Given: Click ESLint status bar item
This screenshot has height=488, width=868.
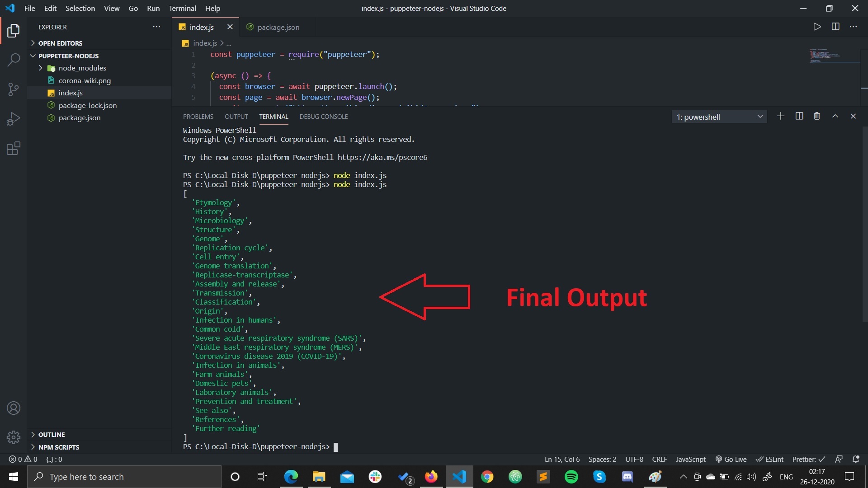Looking at the screenshot, I should click(x=770, y=459).
